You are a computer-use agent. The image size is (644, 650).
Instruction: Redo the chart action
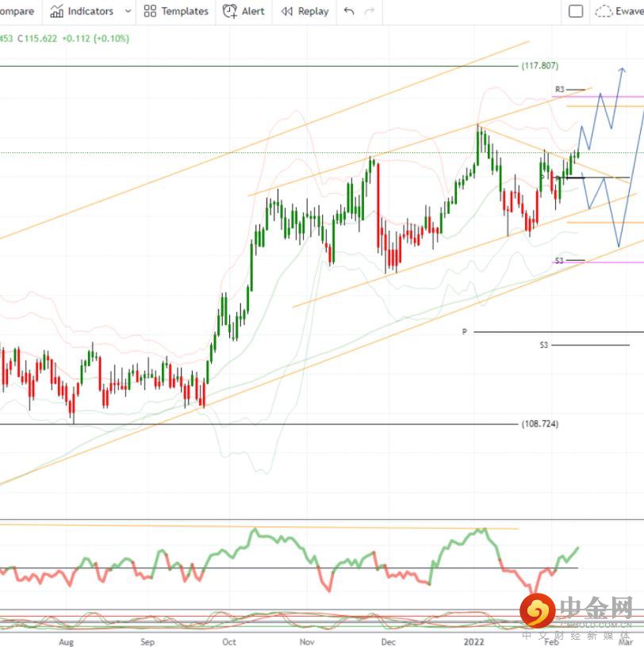click(x=369, y=11)
